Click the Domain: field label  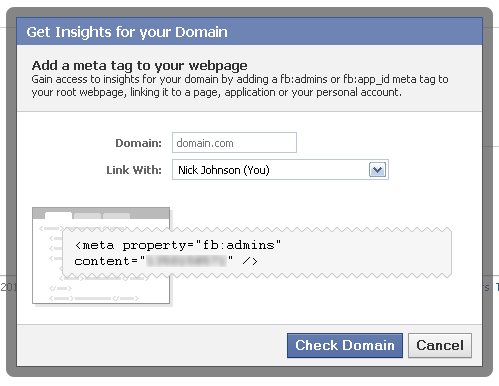point(138,143)
